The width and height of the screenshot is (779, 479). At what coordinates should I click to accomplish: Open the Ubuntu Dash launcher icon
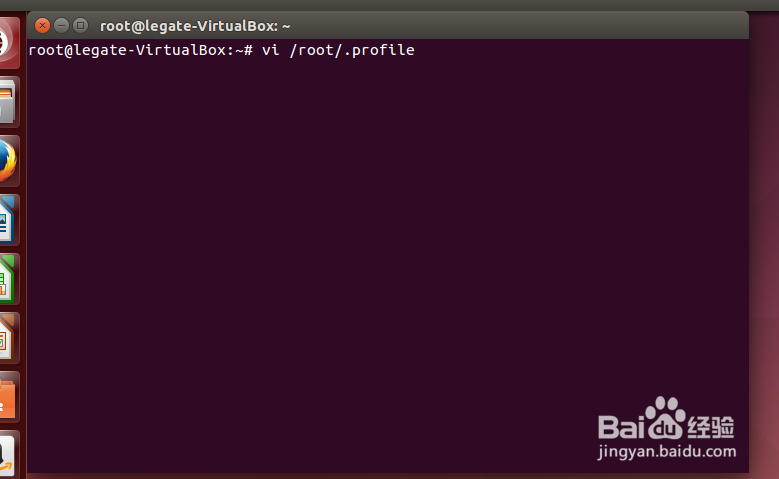click(6, 42)
